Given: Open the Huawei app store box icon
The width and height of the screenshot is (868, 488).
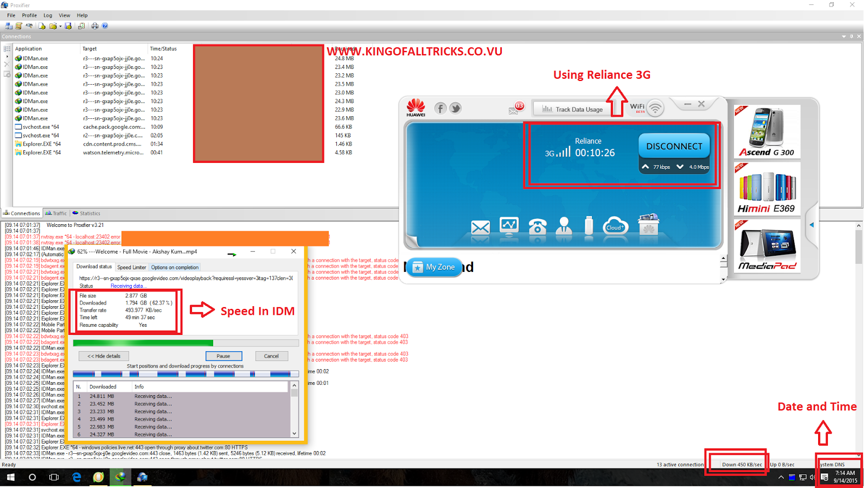Looking at the screenshot, I should (x=648, y=224).
